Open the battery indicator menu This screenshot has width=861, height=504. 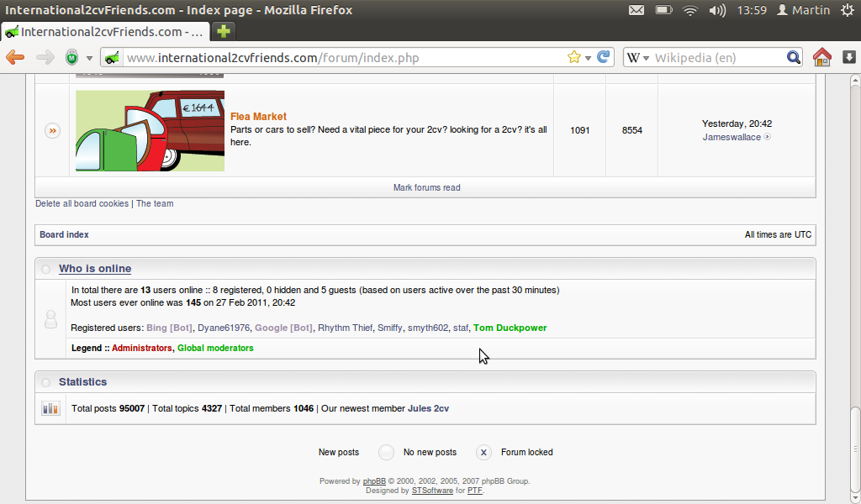click(x=664, y=10)
